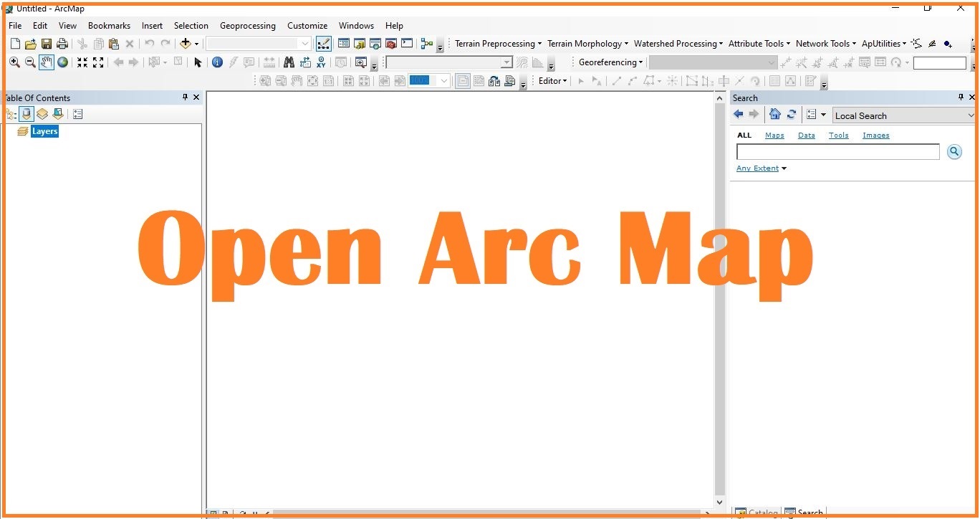Open Local Search dropdown in Search panel
Screen dimensions: 980x519
point(903,115)
